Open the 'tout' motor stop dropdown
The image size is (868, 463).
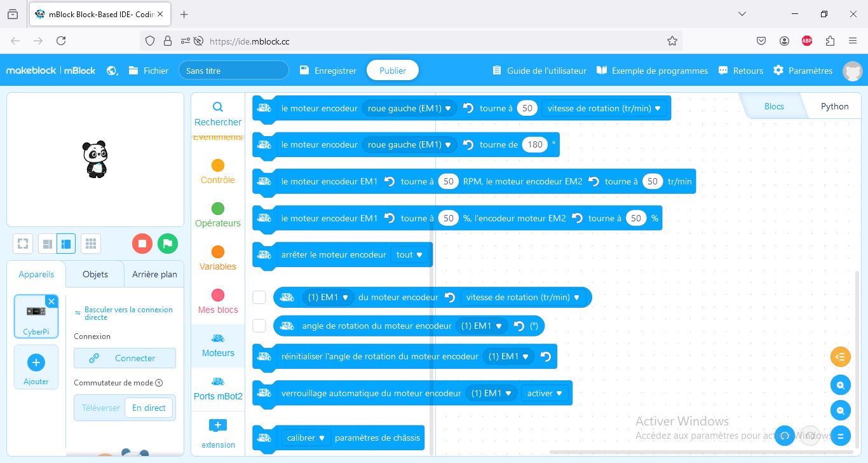pyautogui.click(x=409, y=254)
